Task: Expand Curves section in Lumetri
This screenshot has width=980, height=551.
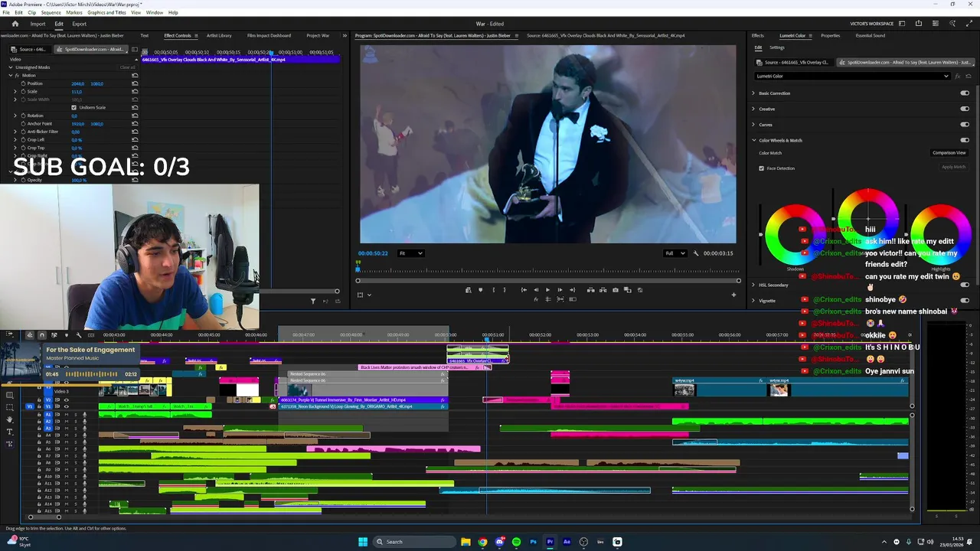Action: click(x=753, y=125)
